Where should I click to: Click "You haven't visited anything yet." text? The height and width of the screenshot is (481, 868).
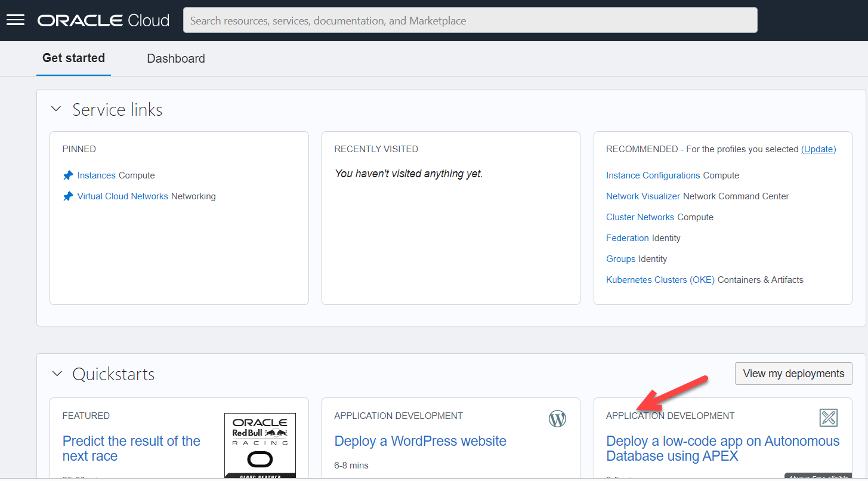coord(409,174)
